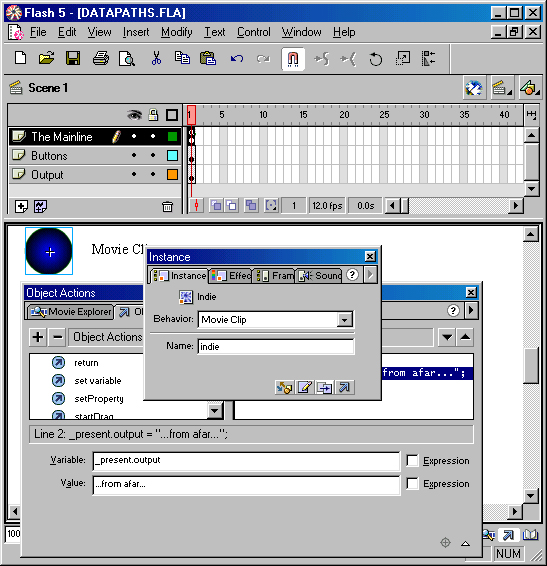
Task: Click the Save disk icon
Action: point(73,58)
